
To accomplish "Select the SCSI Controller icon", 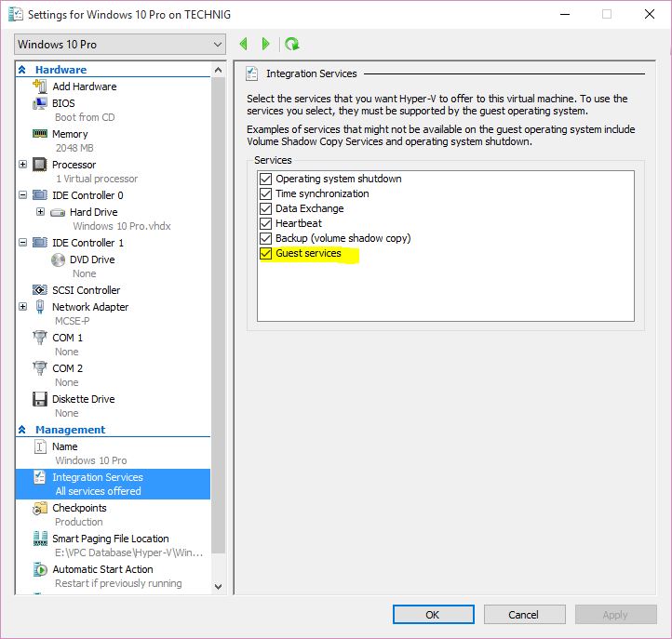I will tap(40, 290).
